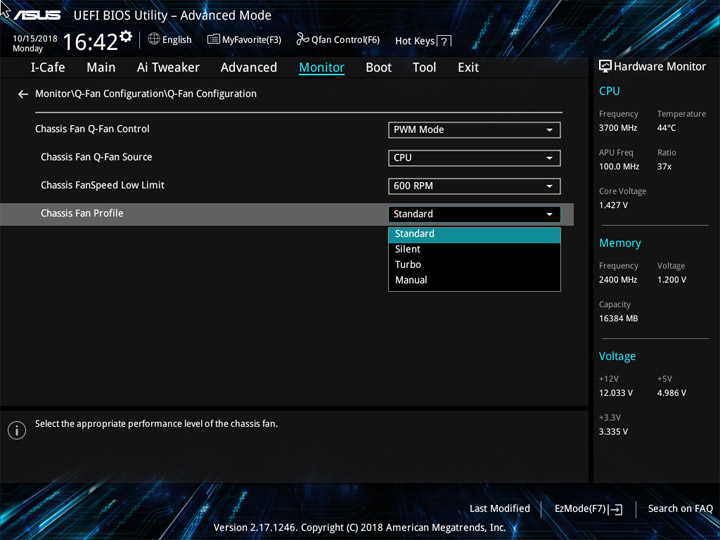Viewport: 720px width, 540px height.
Task: Click the Memory frequency 2400 MHz value
Action: 618,280
